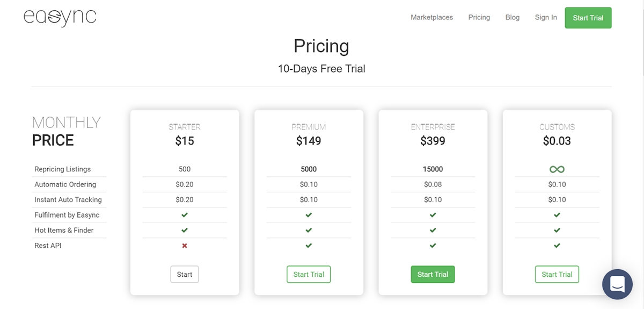Screen dimensions: 644x309
Task: Open the chat widget bubble
Action: coord(617,284)
